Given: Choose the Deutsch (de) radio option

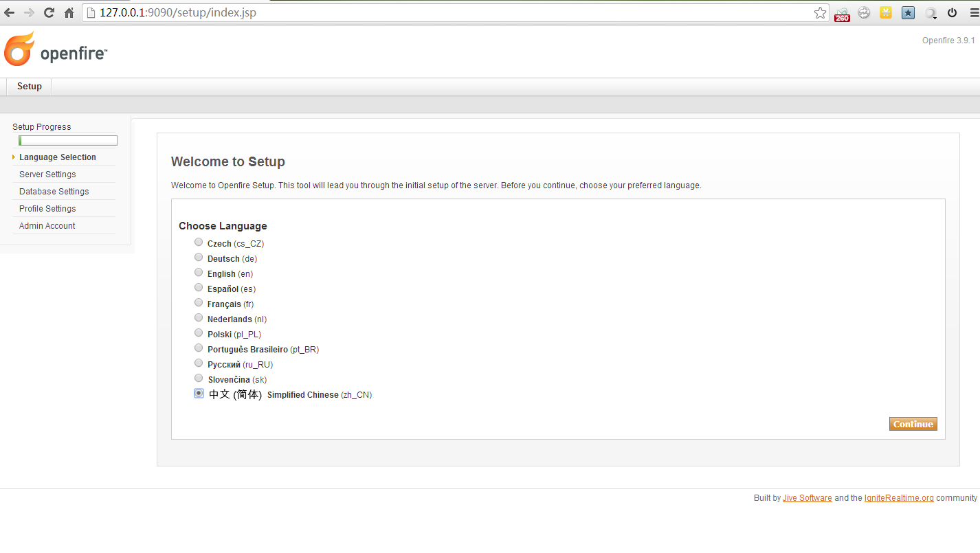Looking at the screenshot, I should coord(199,258).
